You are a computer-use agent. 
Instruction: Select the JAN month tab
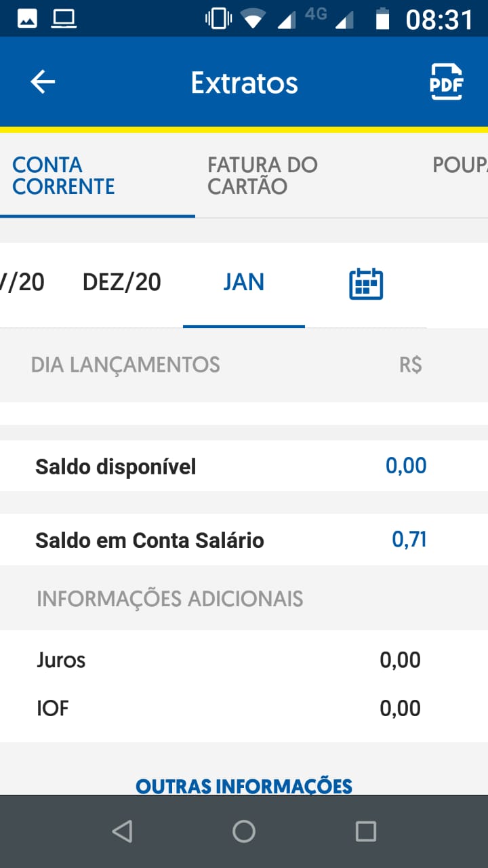point(244,282)
